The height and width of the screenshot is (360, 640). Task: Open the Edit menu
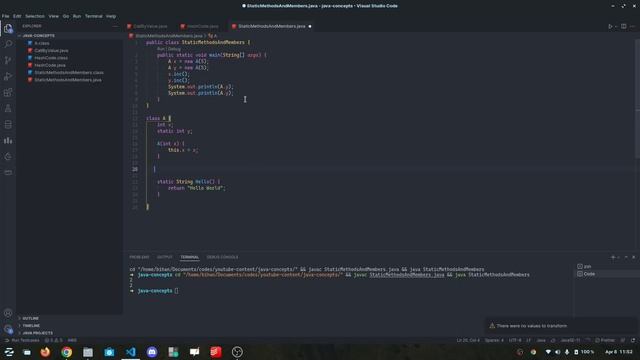pyautogui.click(x=17, y=16)
